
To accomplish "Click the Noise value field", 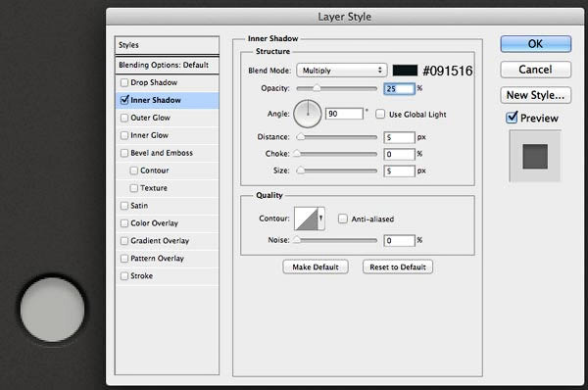I will point(400,241).
